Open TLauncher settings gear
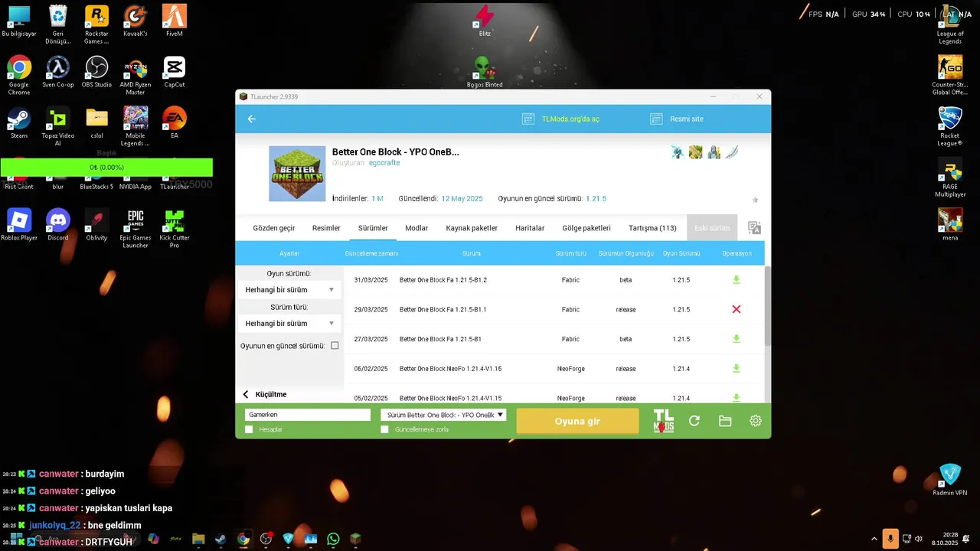The height and width of the screenshot is (551, 980). [x=756, y=421]
